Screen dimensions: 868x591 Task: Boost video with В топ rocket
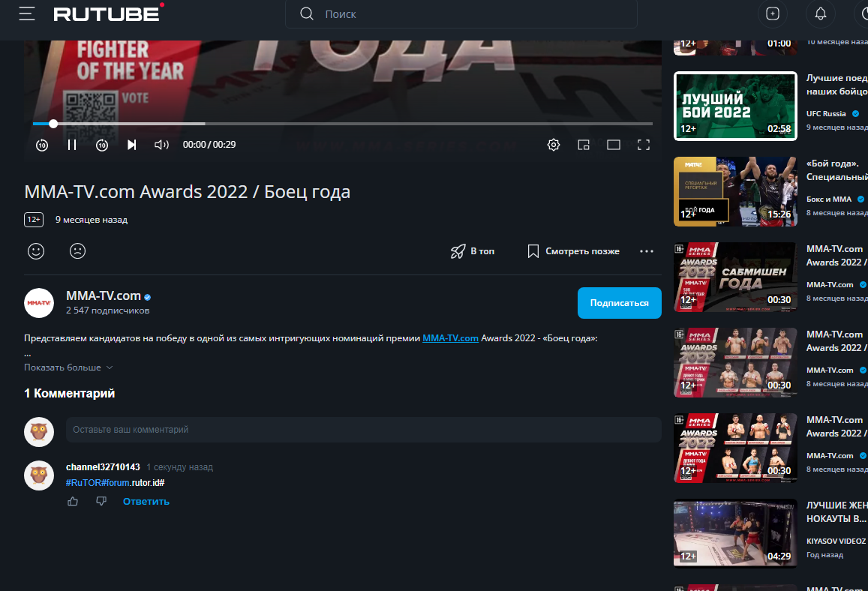tap(472, 251)
